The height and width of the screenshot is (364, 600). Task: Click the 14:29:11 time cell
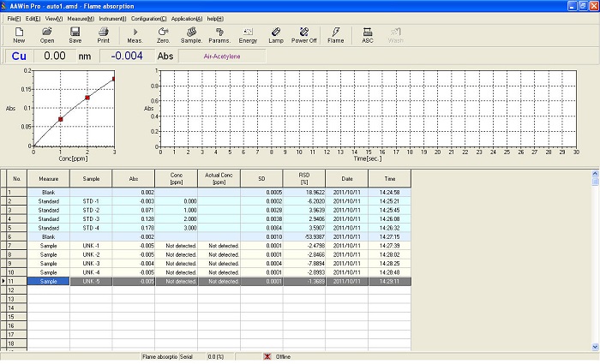coord(389,281)
